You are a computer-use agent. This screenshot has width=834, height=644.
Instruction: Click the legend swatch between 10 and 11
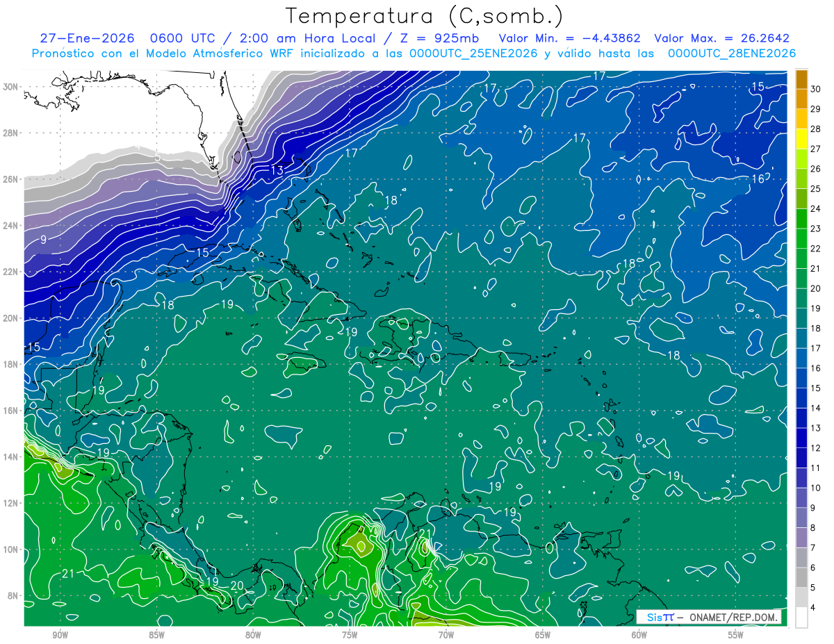tap(801, 478)
